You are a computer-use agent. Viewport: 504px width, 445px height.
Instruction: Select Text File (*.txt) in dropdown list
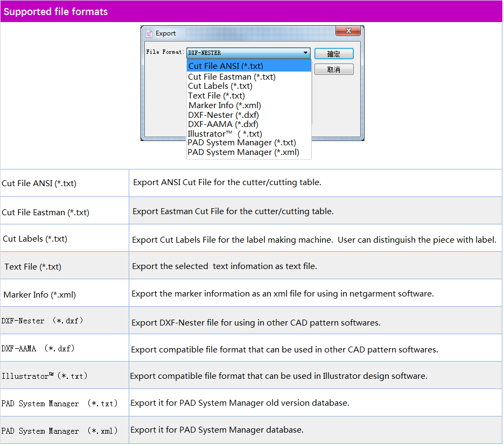point(216,96)
